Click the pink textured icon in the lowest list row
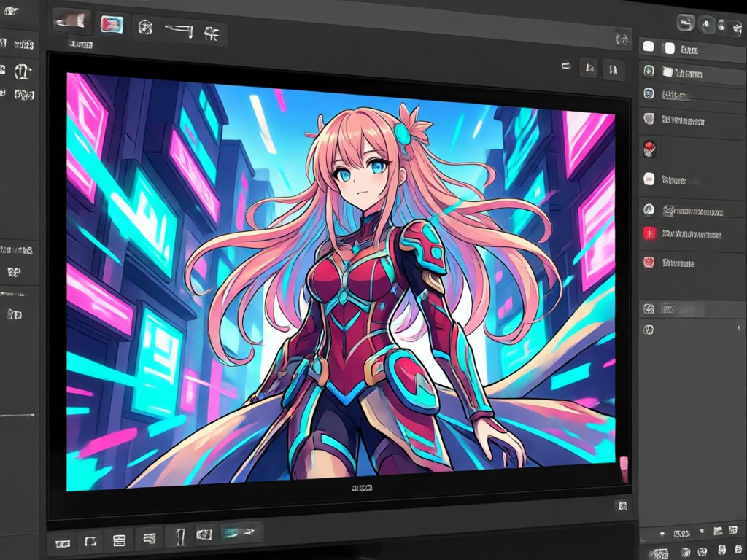This screenshot has height=560, width=747. coord(649,262)
